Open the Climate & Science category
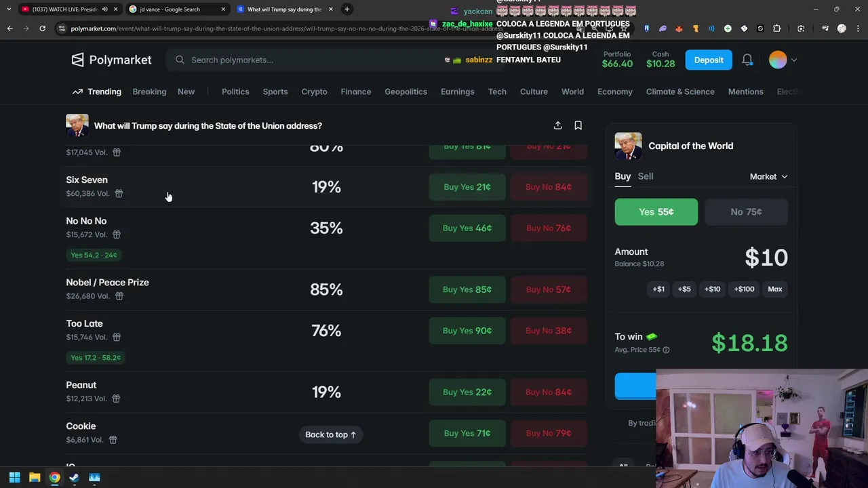868x488 pixels. coord(680,91)
